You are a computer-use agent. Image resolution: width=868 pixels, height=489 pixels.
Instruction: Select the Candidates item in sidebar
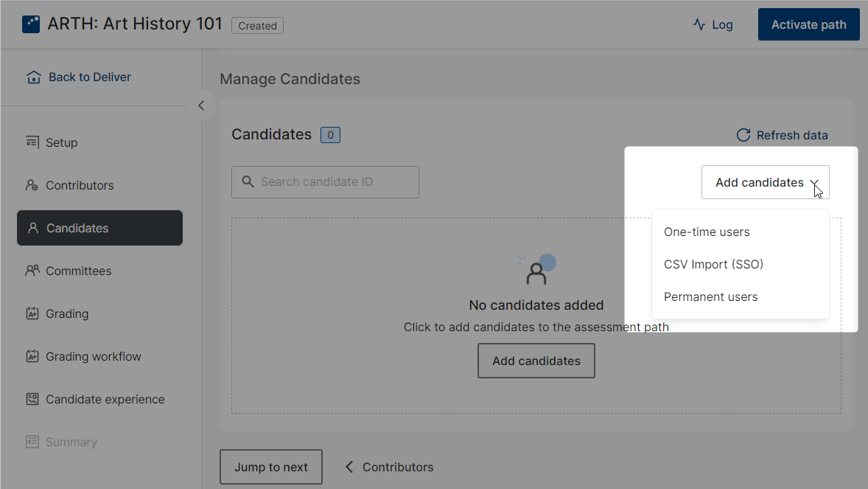point(99,228)
